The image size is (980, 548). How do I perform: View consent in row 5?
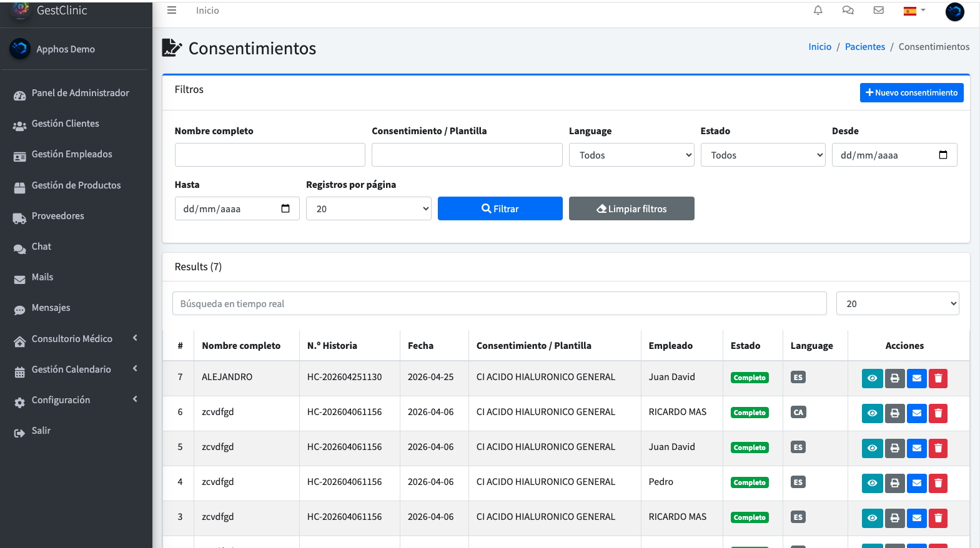point(872,448)
